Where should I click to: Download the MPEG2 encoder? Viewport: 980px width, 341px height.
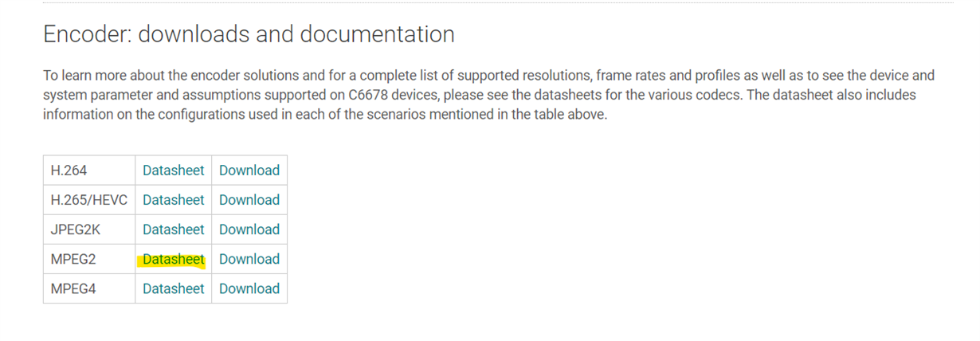tap(249, 259)
